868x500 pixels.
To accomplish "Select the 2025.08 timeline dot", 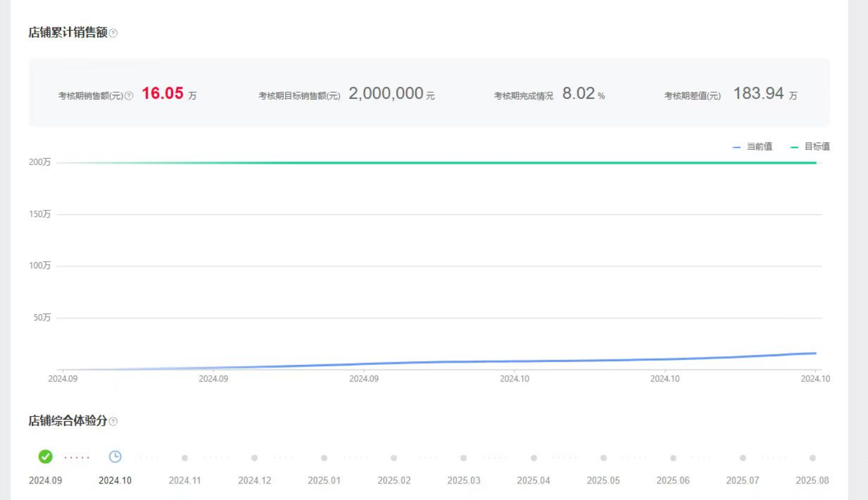I will point(812,458).
